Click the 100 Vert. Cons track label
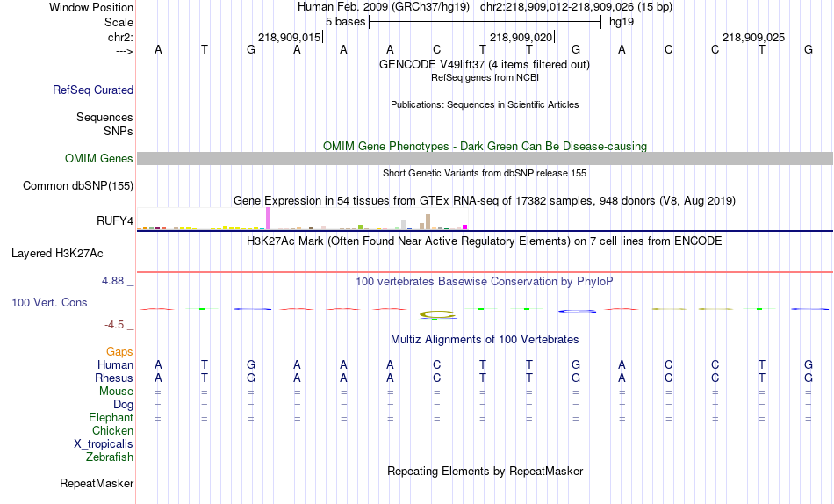This screenshot has width=834, height=504. click(x=49, y=303)
